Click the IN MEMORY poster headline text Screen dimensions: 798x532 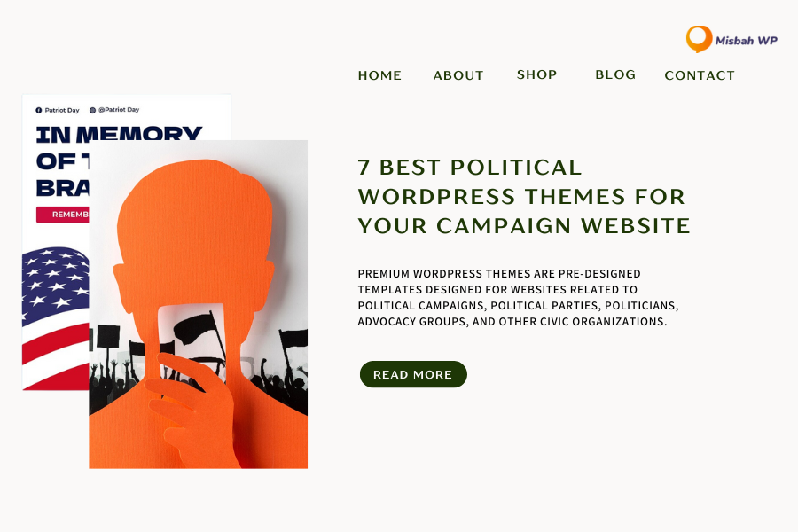click(119, 134)
